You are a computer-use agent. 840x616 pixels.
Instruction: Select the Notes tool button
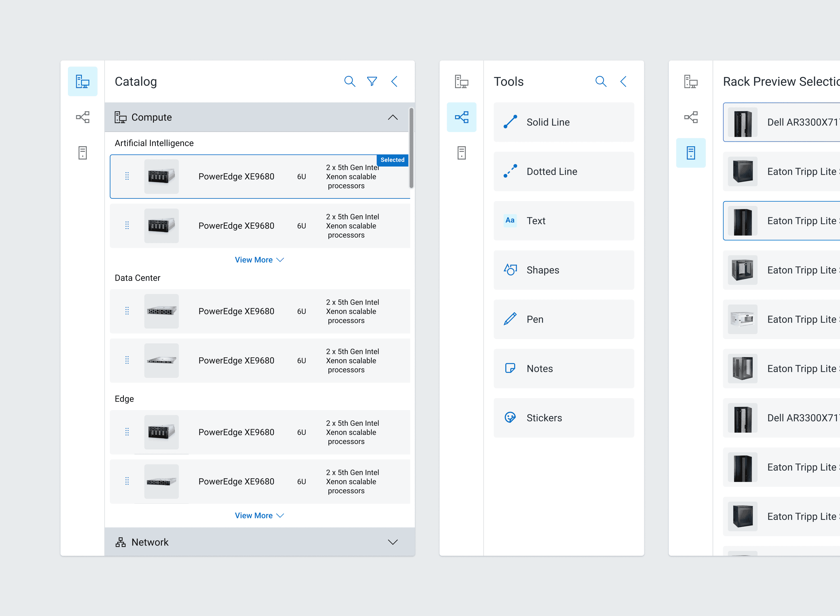pos(564,368)
